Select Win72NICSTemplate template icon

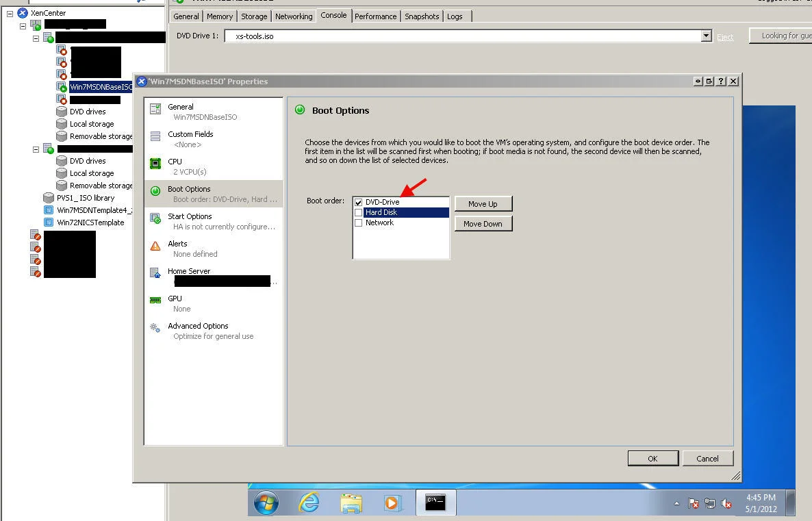pos(48,223)
